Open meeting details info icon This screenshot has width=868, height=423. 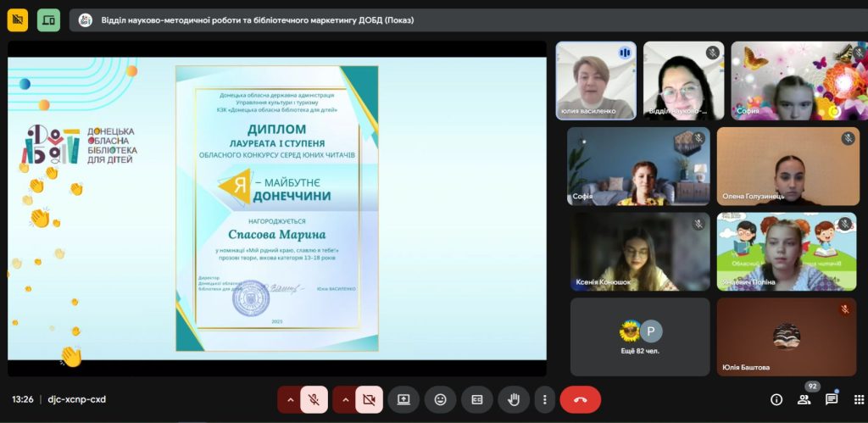(776, 399)
